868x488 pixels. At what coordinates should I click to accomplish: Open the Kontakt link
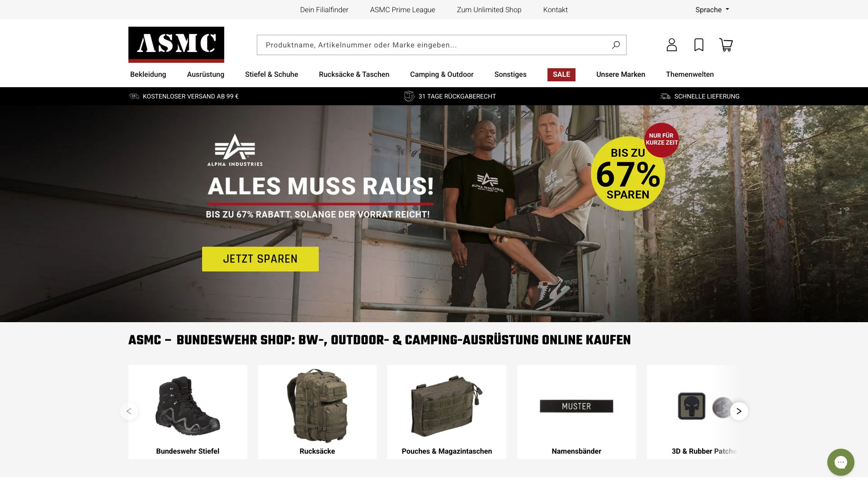(x=555, y=9)
